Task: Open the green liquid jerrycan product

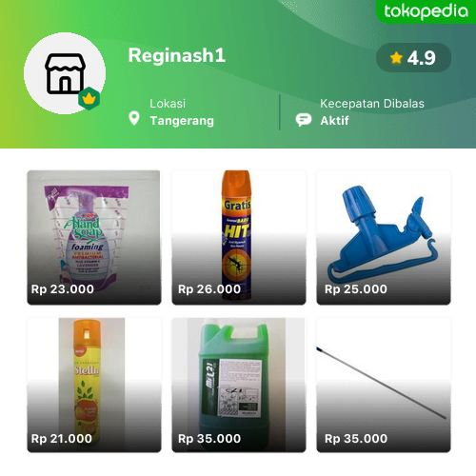Action: (239, 385)
